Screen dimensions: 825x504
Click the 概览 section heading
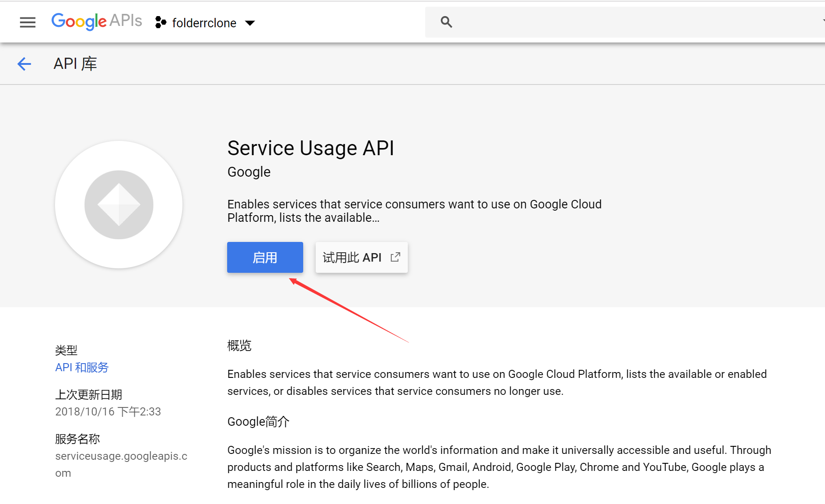coord(239,345)
